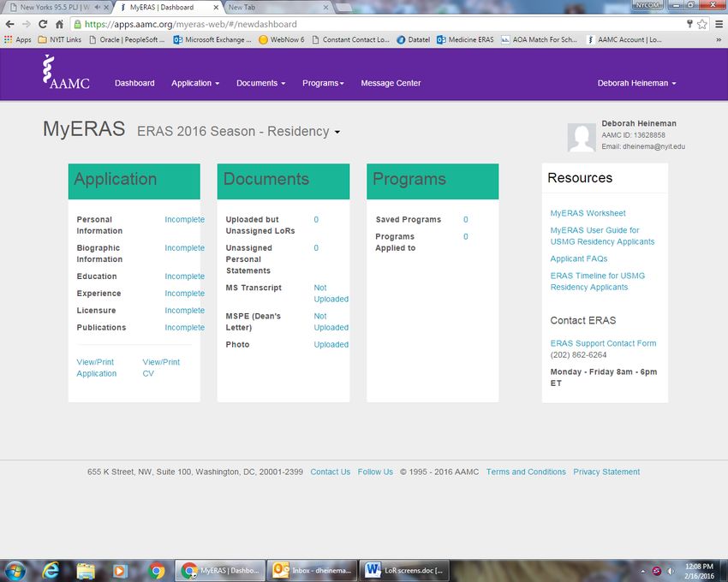
Task: Show hidden system tray icons
Action: pos(643,571)
